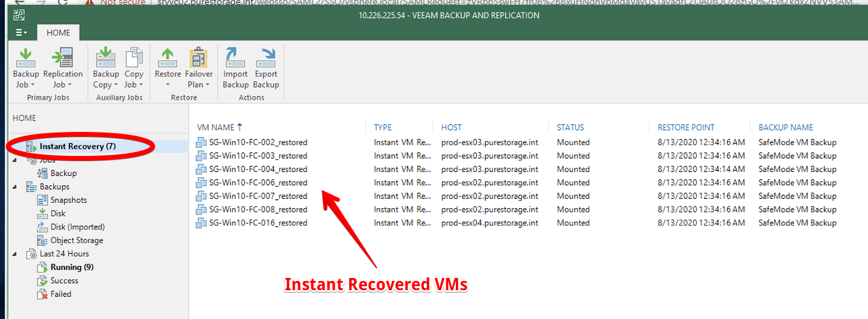
Task: Select Disk (Imported) node
Action: 77,227
